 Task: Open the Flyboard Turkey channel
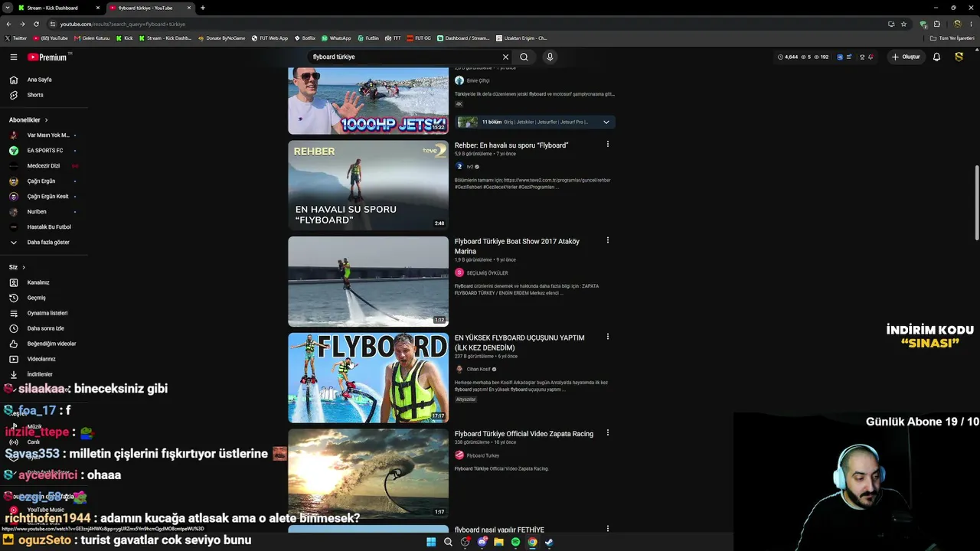pos(483,455)
